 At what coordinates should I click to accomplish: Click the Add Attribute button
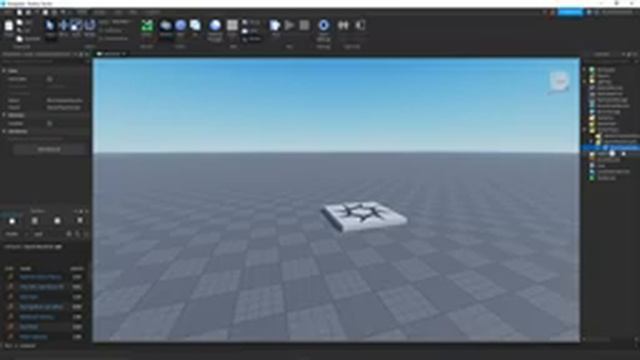(x=49, y=149)
